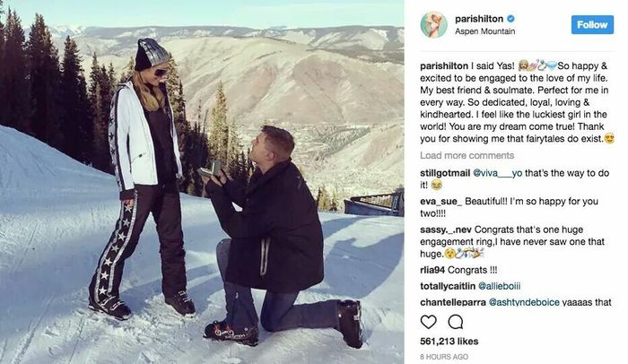Click the @viva___yo mention
628x364 pixels.
[498, 173]
